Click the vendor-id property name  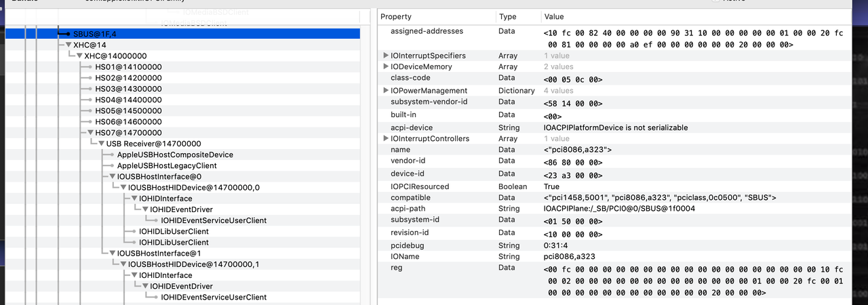coord(409,162)
